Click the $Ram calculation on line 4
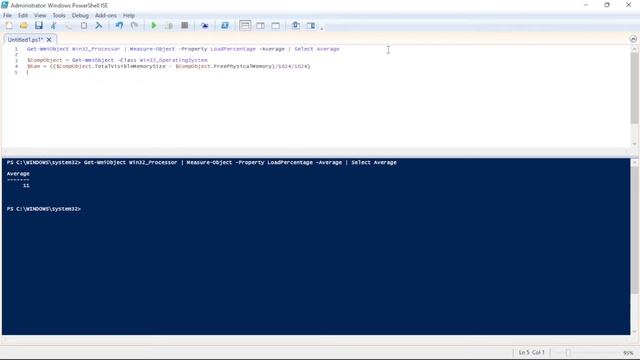The image size is (640, 360). pyautogui.click(x=169, y=66)
